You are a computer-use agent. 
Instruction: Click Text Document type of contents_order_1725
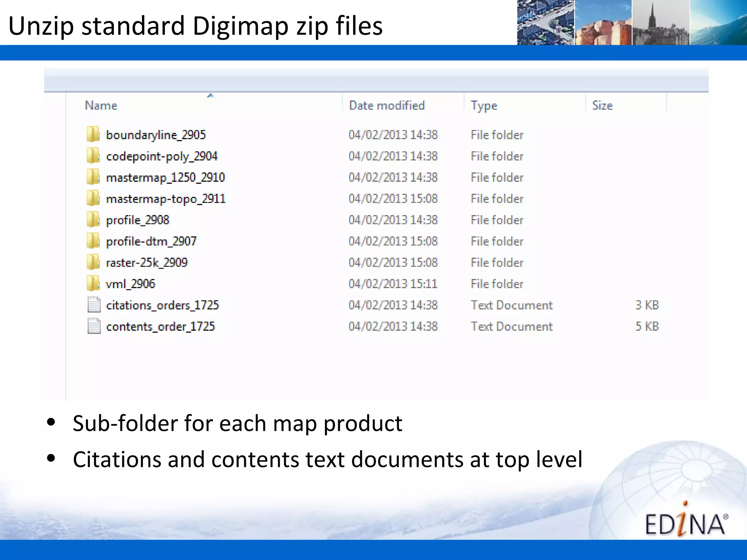coord(512,326)
